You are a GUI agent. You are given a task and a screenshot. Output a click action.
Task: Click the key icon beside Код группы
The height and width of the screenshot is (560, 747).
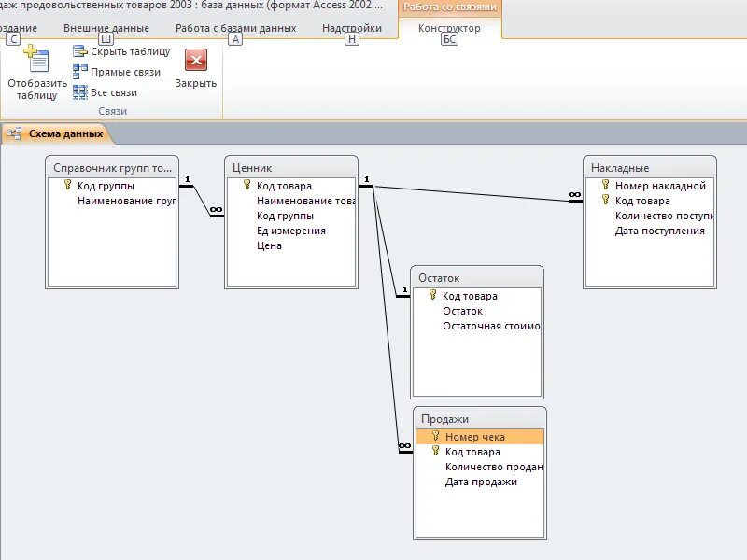67,185
